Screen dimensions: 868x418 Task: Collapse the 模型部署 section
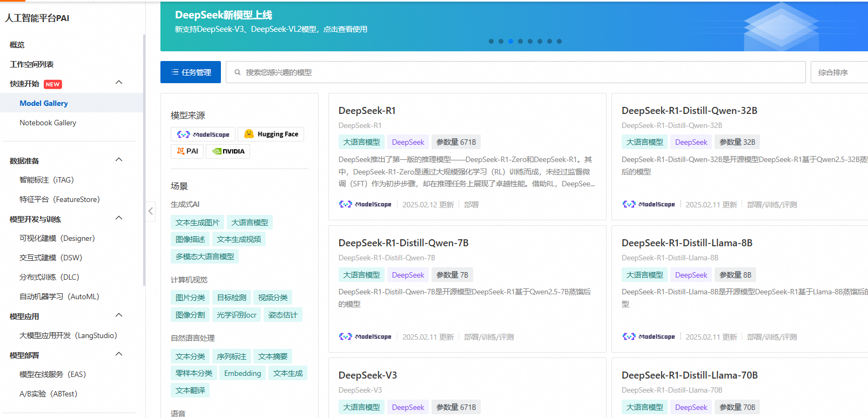119,354
